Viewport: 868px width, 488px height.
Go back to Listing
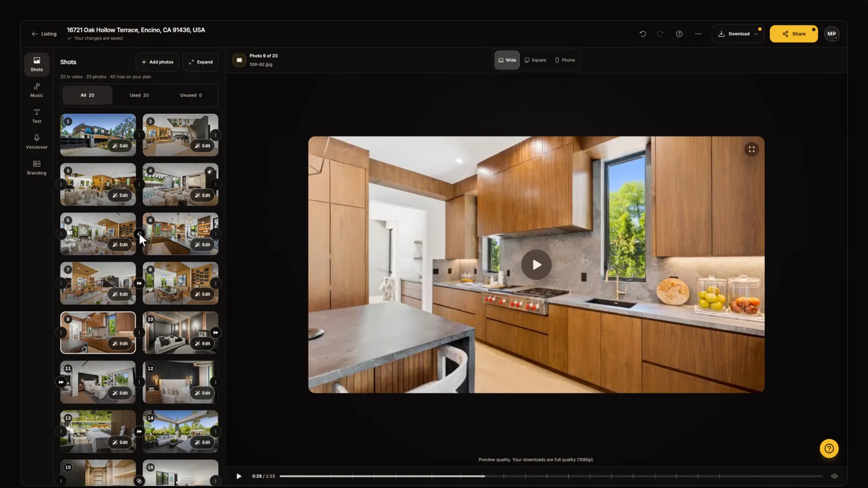pos(44,34)
